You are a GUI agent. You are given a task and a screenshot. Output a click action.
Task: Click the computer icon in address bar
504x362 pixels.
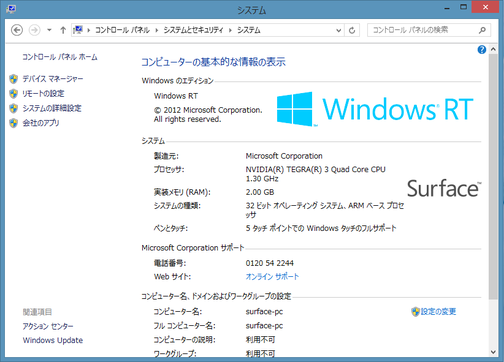pyautogui.click(x=78, y=30)
